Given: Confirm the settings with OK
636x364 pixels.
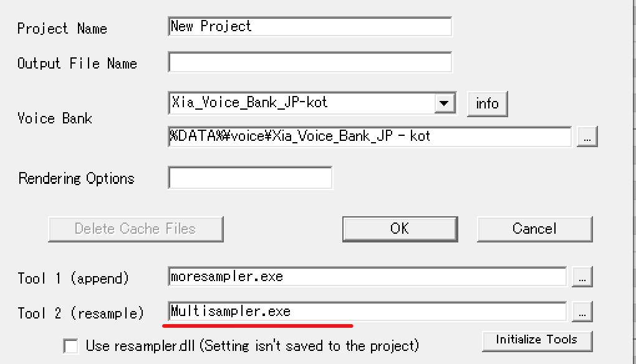Looking at the screenshot, I should pyautogui.click(x=400, y=229).
